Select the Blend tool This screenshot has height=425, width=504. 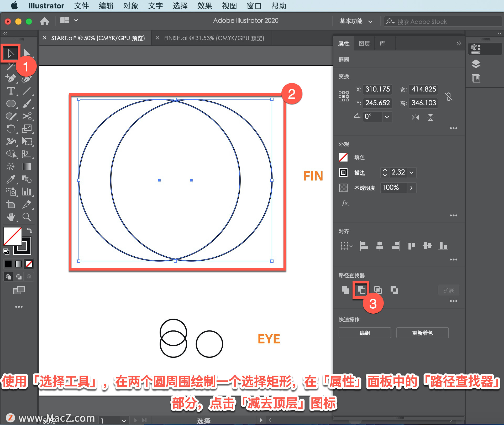[x=27, y=179]
